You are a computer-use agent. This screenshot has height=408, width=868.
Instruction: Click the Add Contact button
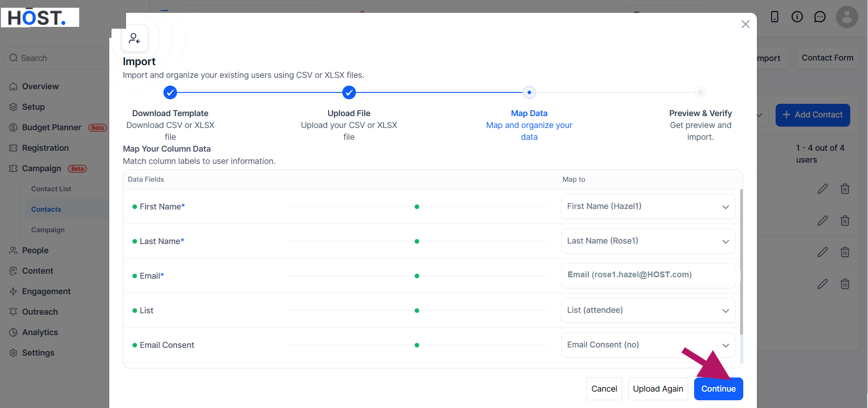click(812, 115)
